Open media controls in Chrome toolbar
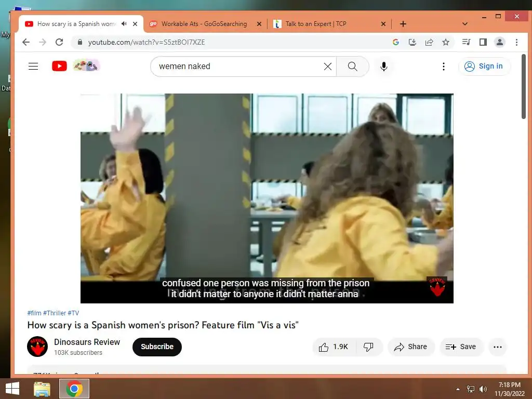This screenshot has height=399, width=532. click(x=466, y=42)
